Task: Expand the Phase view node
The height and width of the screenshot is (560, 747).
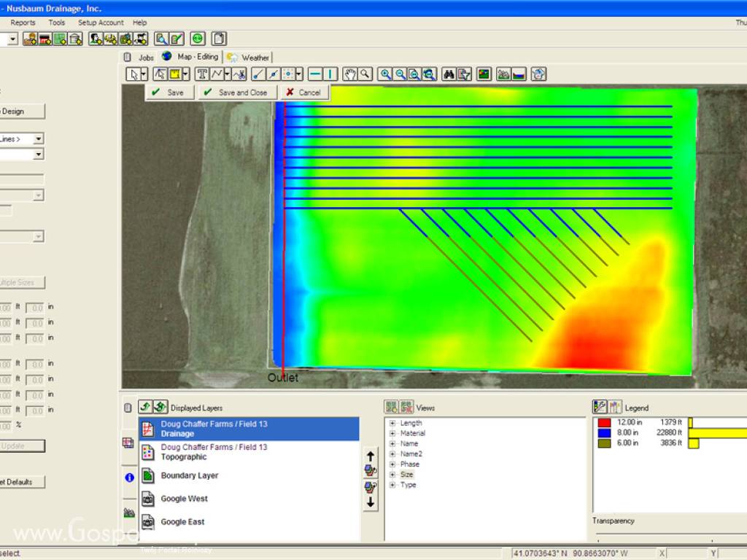Action: tap(392, 464)
